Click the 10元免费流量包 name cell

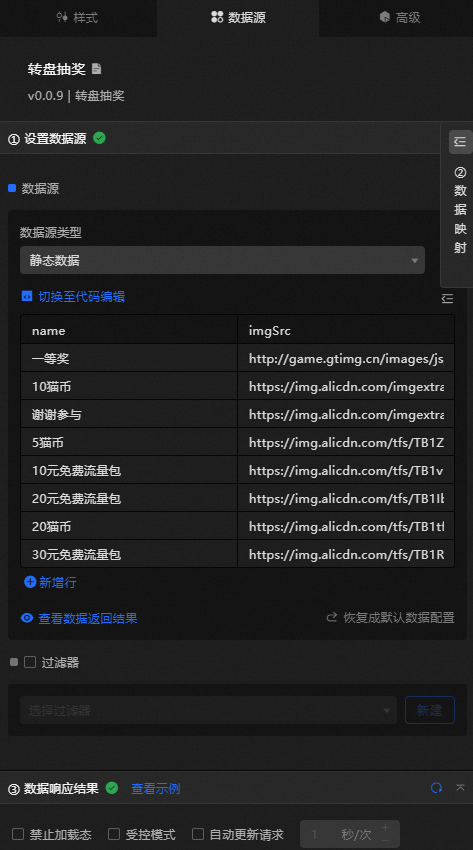pos(129,471)
